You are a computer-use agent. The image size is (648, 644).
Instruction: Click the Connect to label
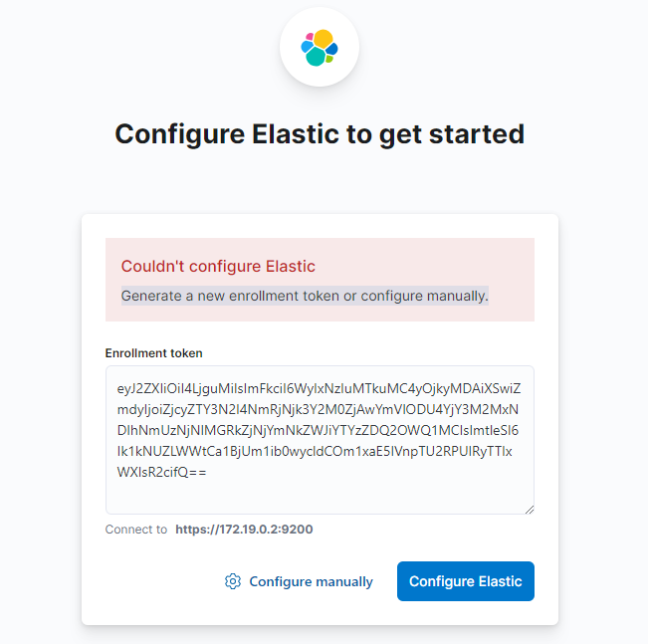click(136, 530)
